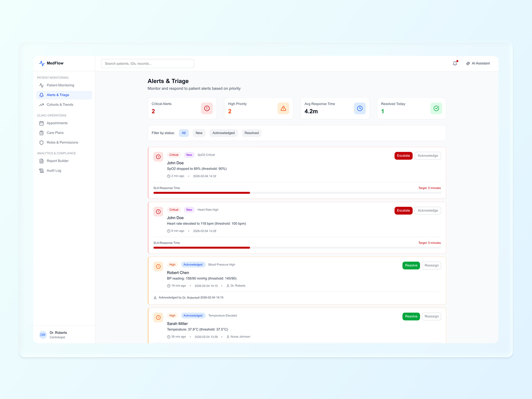532x399 pixels.
Task: Click the Critical Alerts red alert icon
Action: 207,108
